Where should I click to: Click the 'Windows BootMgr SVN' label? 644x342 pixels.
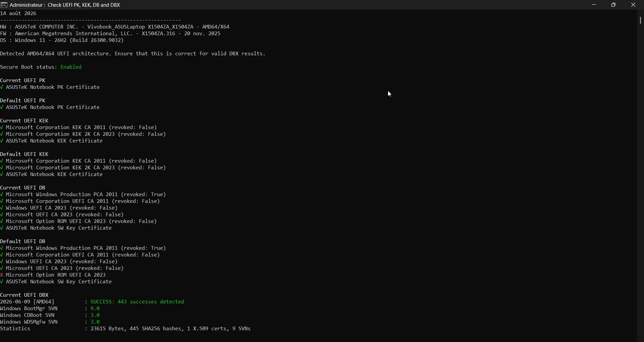coord(29,308)
